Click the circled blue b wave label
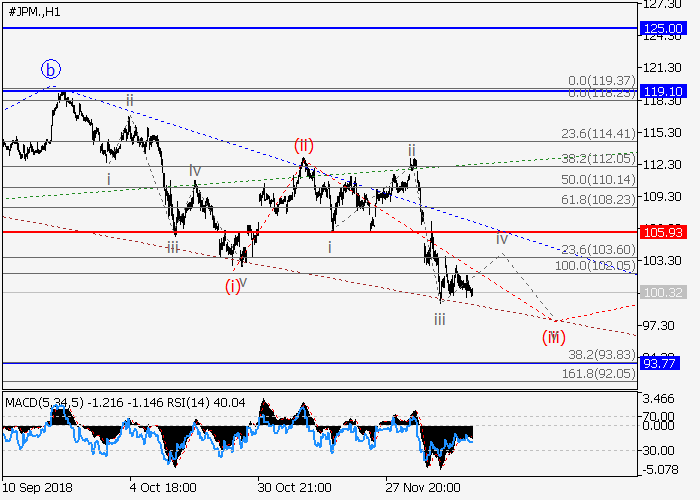This screenshot has height=500, width=700. click(x=51, y=69)
